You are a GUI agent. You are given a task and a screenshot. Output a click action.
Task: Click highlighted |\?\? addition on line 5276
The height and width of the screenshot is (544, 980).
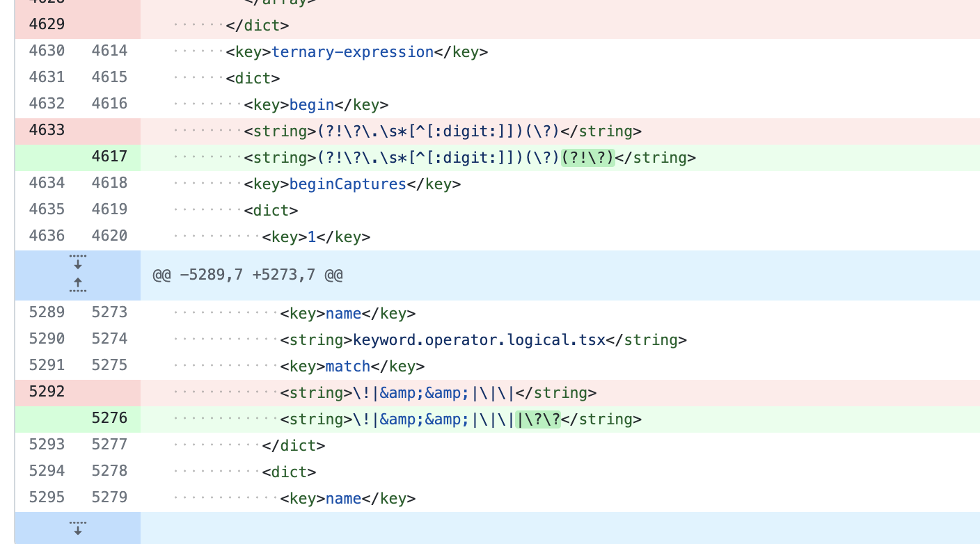point(538,419)
